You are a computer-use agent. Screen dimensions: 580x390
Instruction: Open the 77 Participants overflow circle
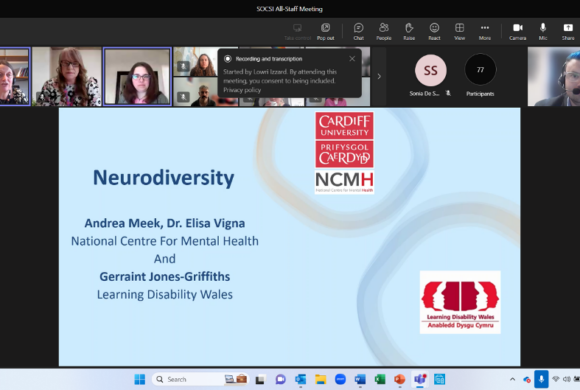pyautogui.click(x=480, y=70)
